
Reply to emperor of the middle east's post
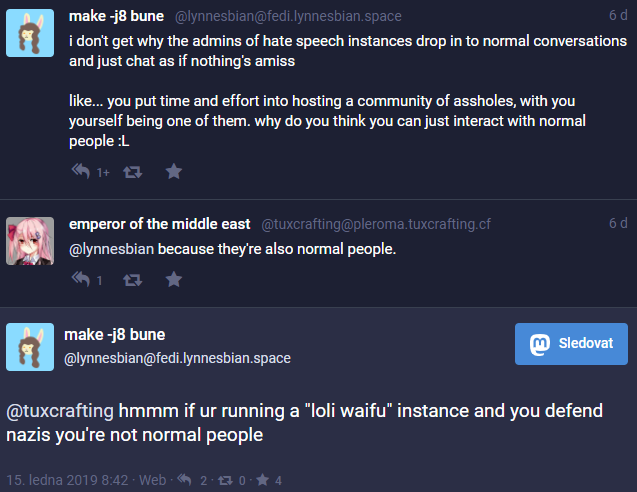pos(81,279)
